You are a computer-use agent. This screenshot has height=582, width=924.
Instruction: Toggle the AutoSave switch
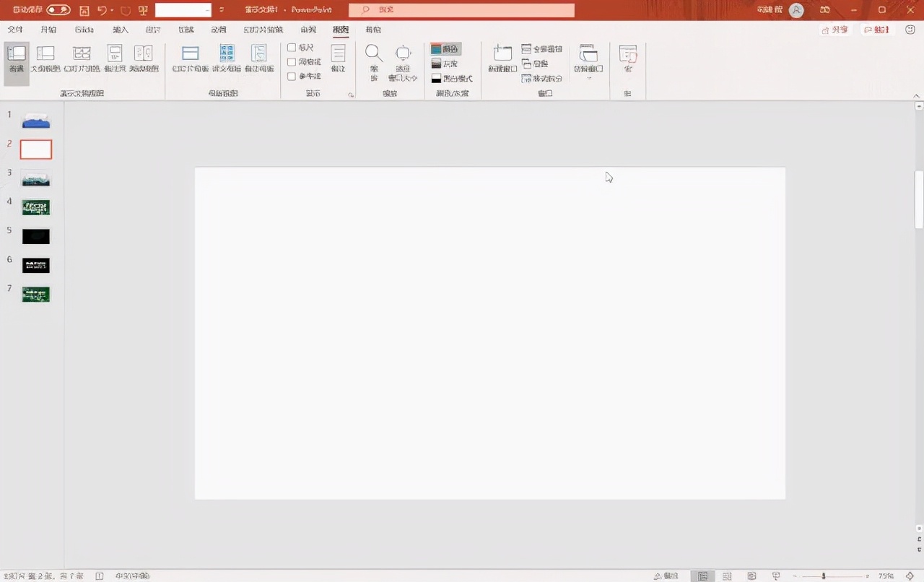coord(58,10)
